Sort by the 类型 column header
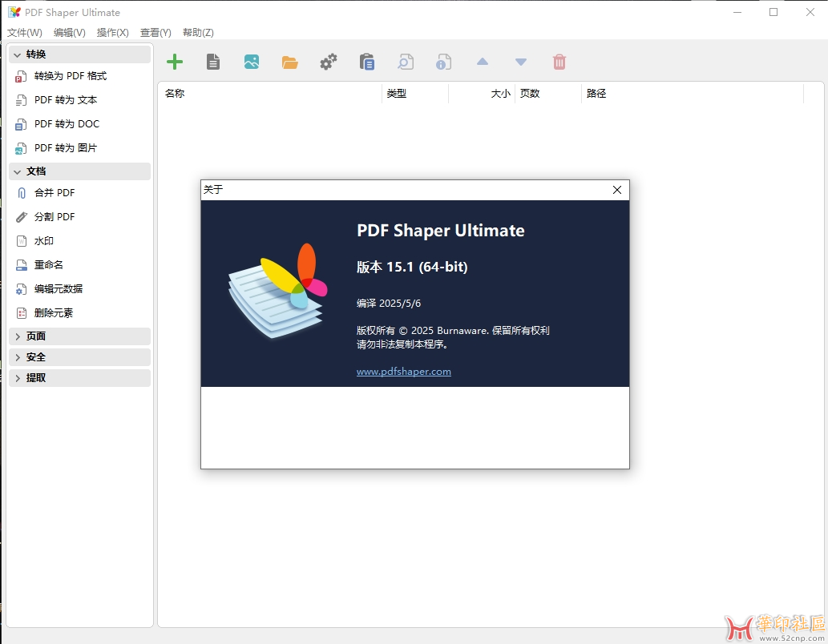This screenshot has width=828, height=644. pos(415,94)
